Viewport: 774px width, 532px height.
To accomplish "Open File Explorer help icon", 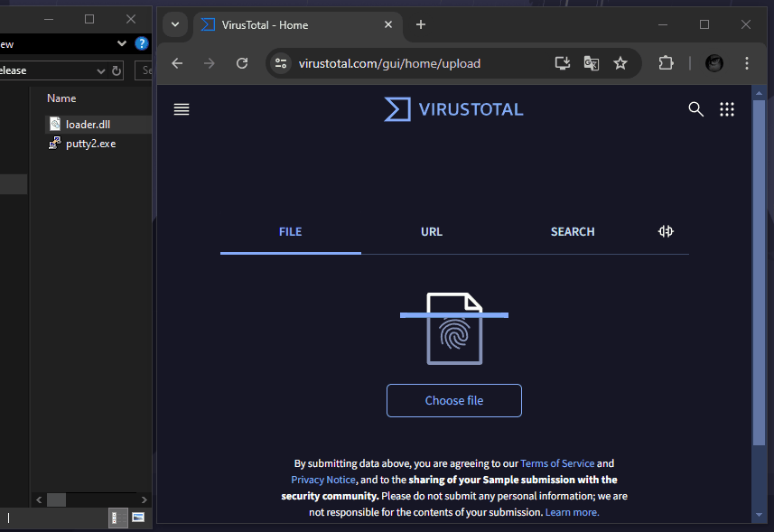I will tap(142, 44).
